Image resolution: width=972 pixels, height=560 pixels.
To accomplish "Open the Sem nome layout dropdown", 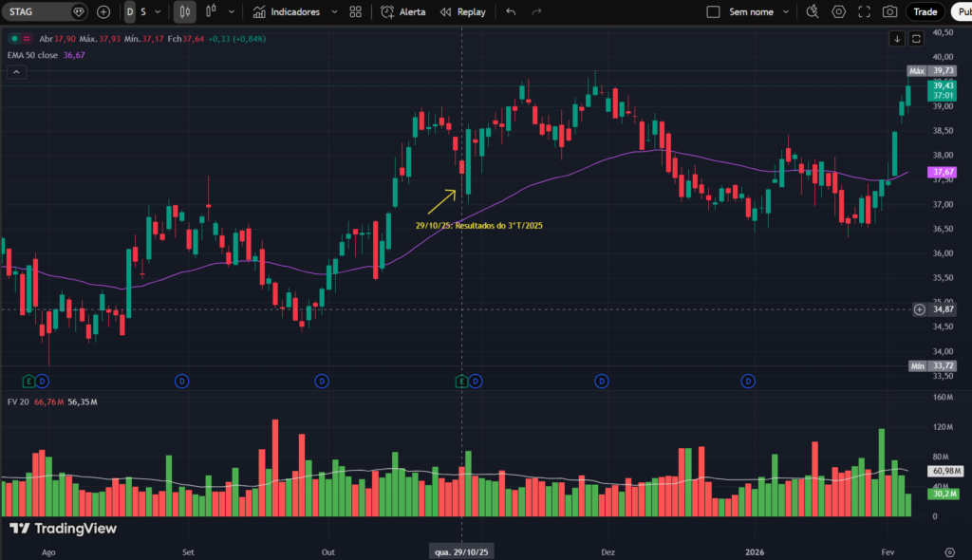I will pyautogui.click(x=785, y=11).
